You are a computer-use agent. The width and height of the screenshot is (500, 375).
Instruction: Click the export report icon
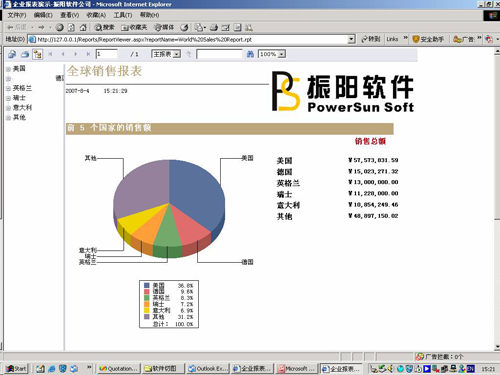point(12,54)
